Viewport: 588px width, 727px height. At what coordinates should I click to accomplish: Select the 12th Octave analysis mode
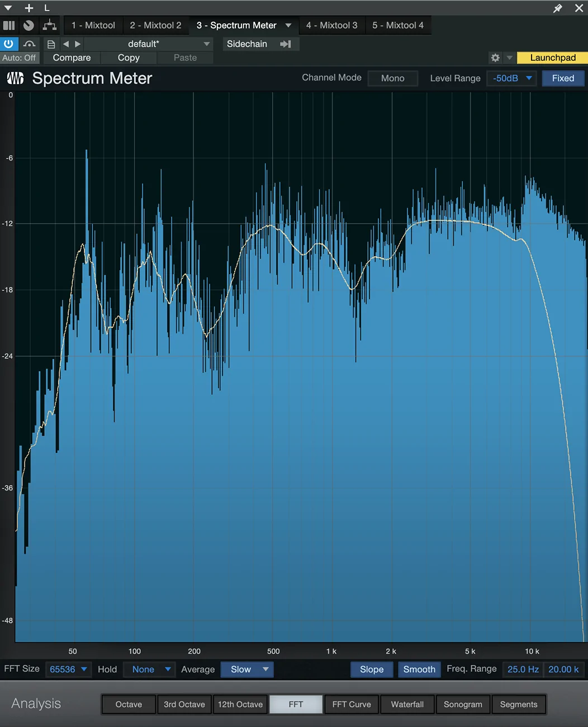[x=240, y=705]
